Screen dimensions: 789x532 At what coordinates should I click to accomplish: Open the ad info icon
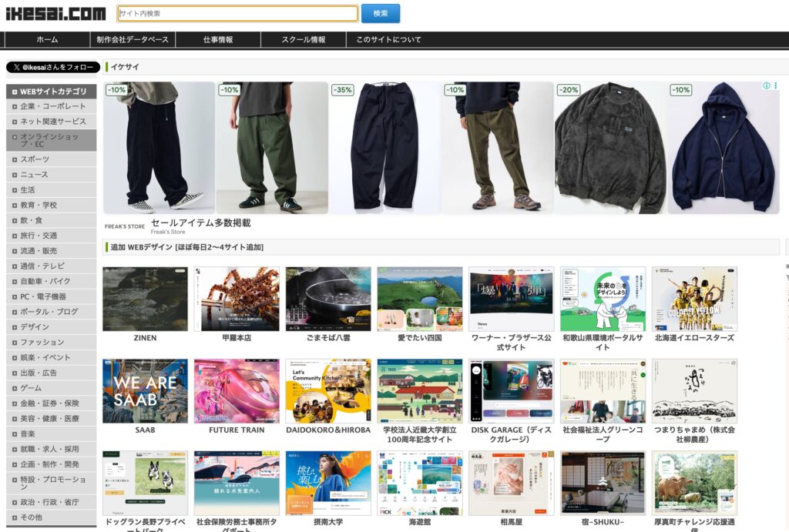pos(767,85)
